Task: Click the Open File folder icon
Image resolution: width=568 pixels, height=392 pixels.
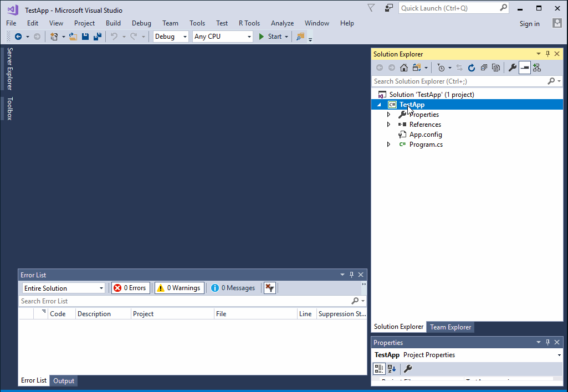Action: tap(73, 37)
